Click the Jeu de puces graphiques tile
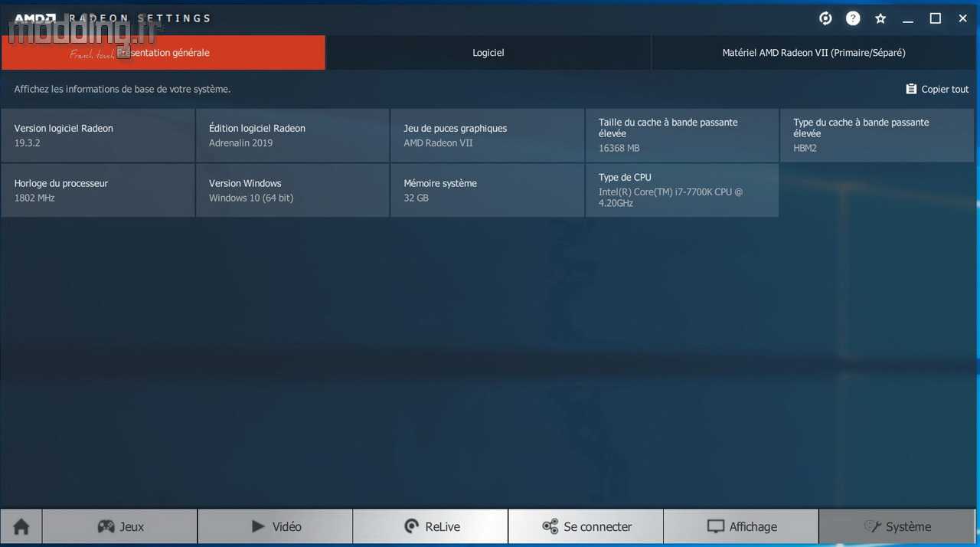This screenshot has height=547, width=980. click(x=488, y=136)
